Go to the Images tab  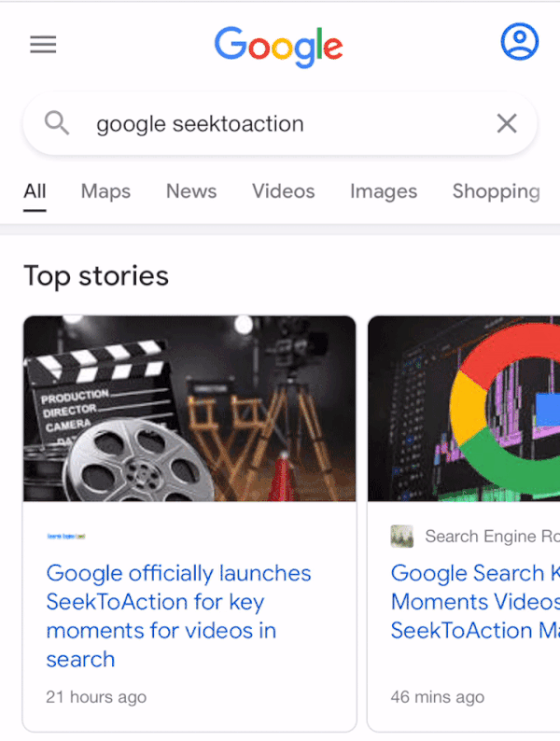coord(383,191)
